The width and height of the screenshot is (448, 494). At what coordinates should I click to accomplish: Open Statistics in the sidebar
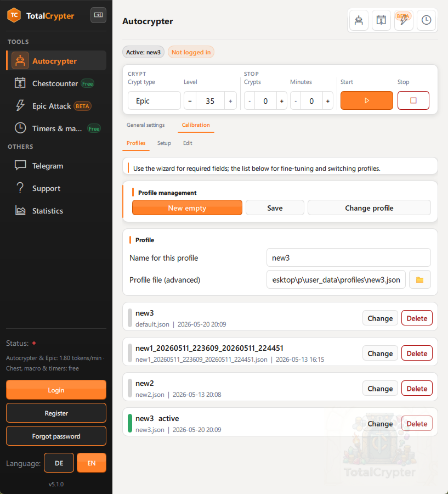click(56, 211)
